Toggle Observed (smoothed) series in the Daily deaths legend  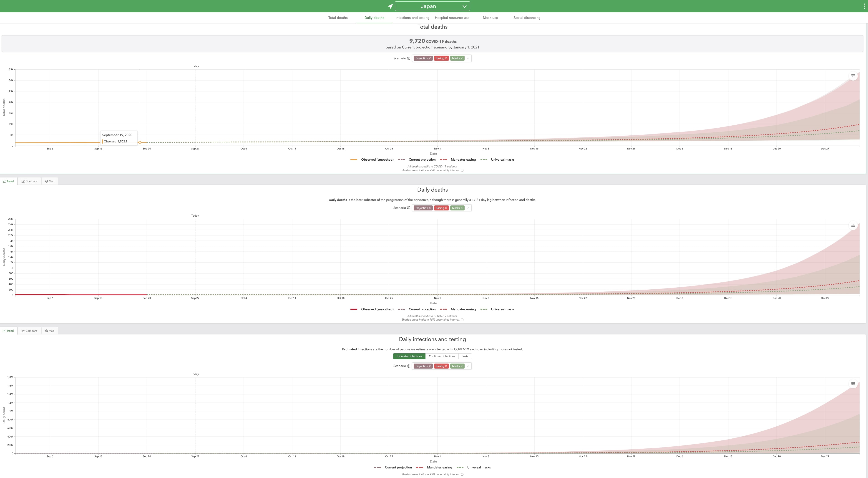coord(372,309)
